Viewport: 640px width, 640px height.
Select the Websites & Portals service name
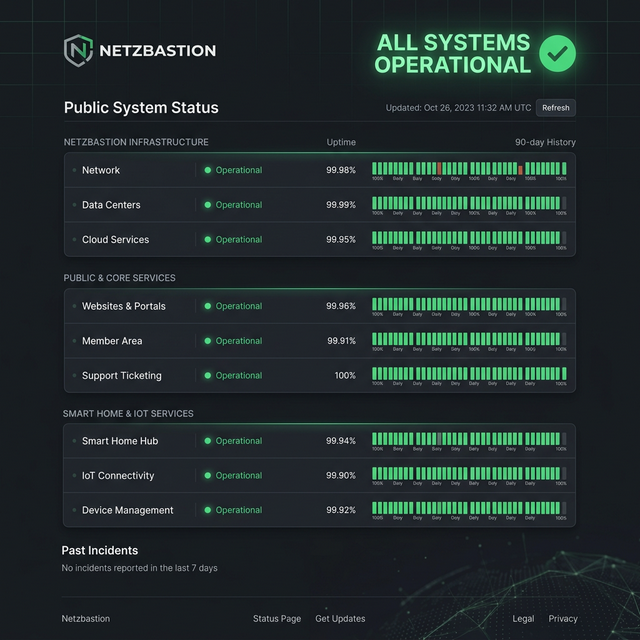[124, 306]
